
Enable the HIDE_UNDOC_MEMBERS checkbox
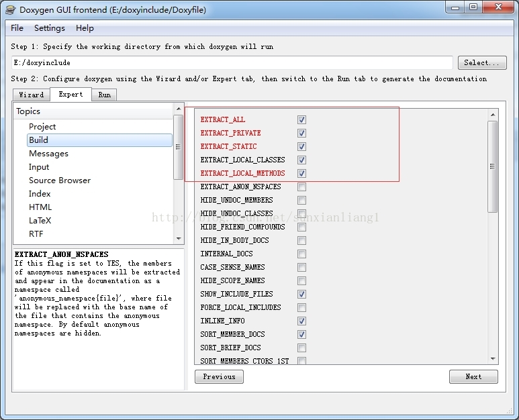[301, 200]
